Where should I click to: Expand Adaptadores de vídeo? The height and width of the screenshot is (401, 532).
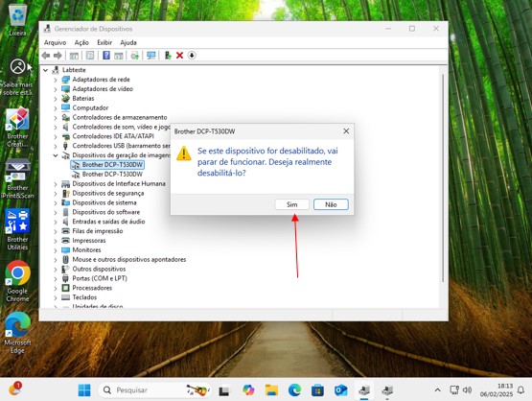(x=56, y=89)
